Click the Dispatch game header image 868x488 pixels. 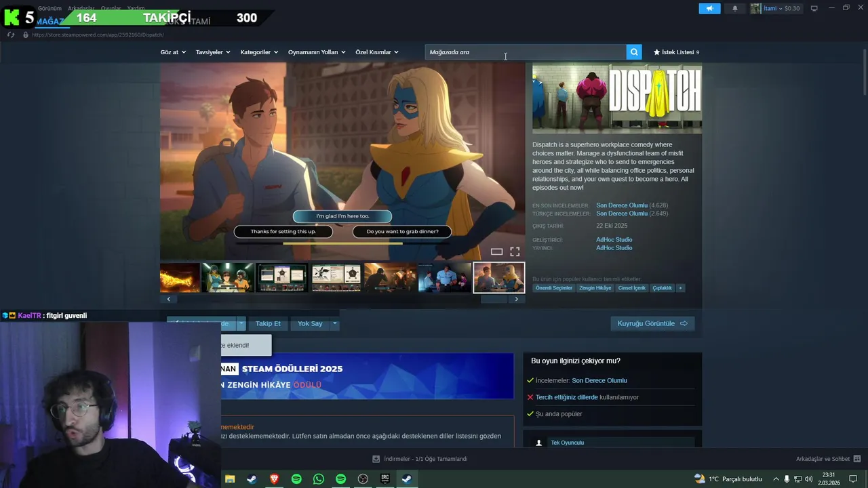click(617, 99)
